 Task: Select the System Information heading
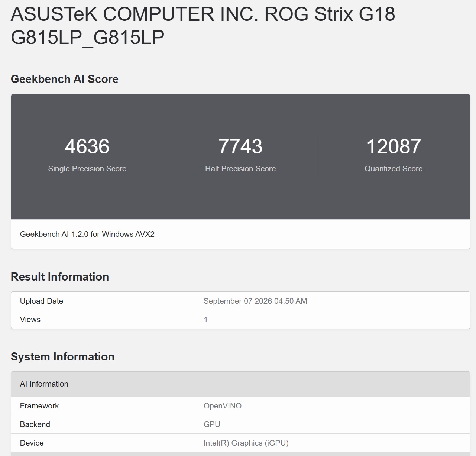(x=62, y=356)
